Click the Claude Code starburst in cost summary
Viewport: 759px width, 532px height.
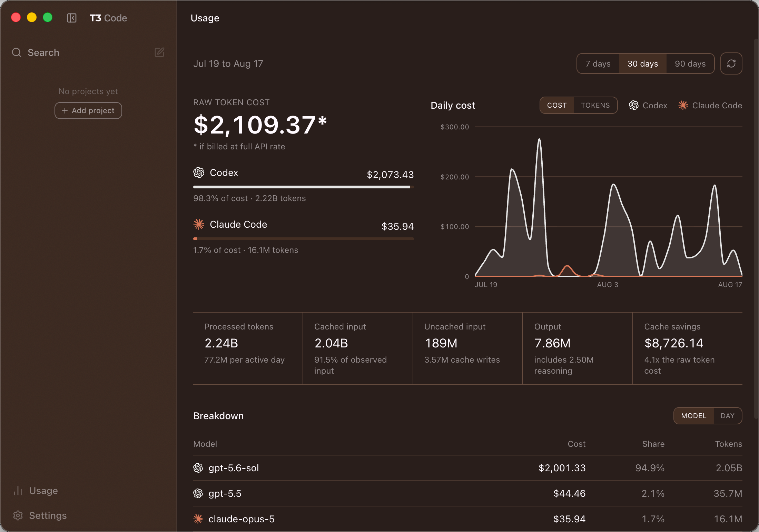[x=199, y=224]
